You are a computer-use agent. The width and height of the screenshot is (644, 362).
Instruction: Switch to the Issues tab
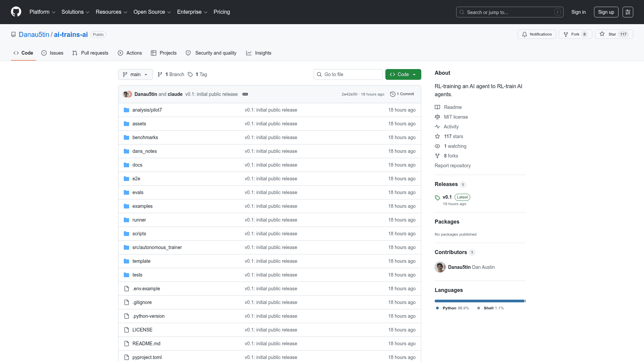(52, 53)
